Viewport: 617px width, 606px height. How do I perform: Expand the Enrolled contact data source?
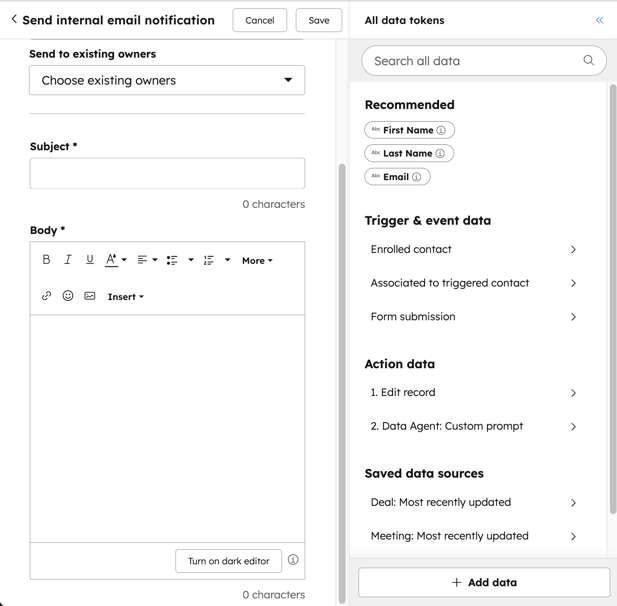click(x=473, y=250)
